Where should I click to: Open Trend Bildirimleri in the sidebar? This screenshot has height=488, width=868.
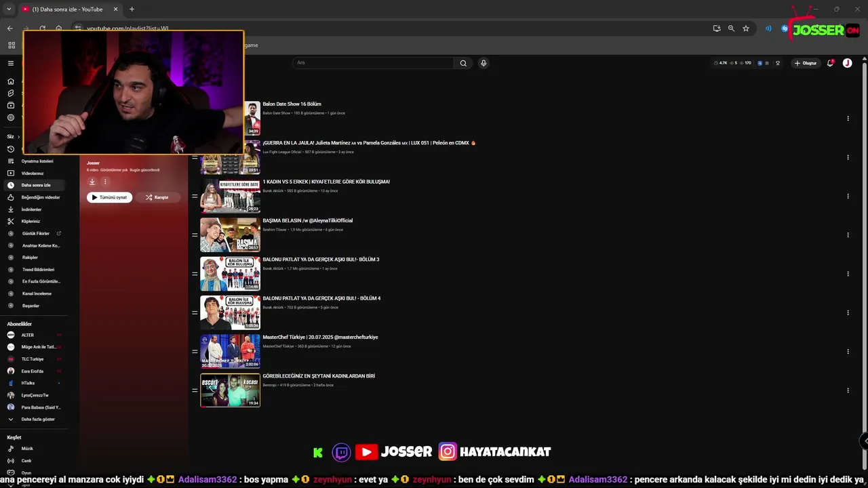[38, 270]
